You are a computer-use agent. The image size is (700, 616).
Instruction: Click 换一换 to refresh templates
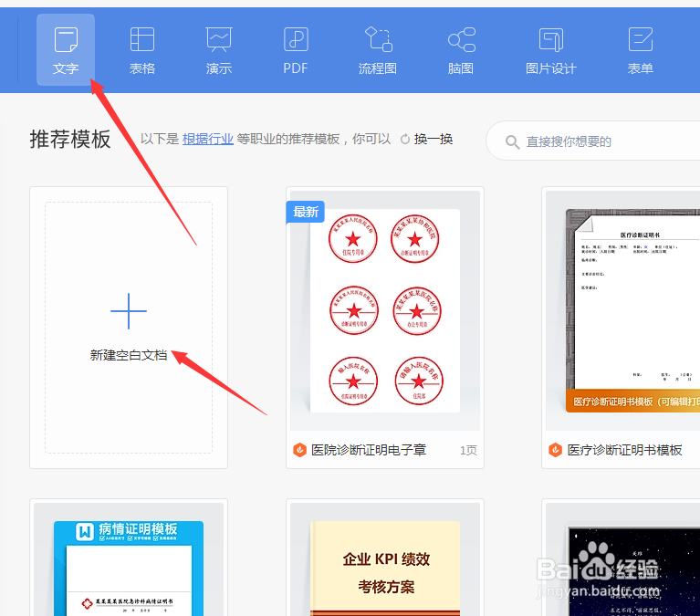coord(433,140)
